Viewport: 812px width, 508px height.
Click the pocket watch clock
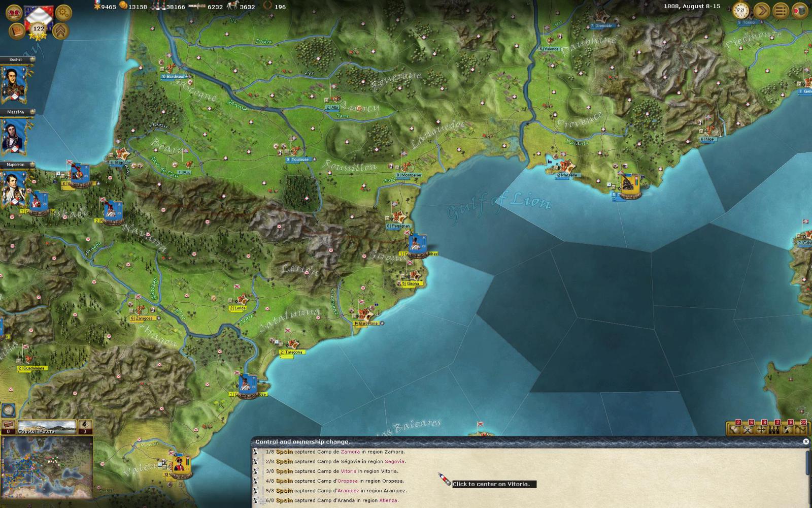[x=741, y=10]
